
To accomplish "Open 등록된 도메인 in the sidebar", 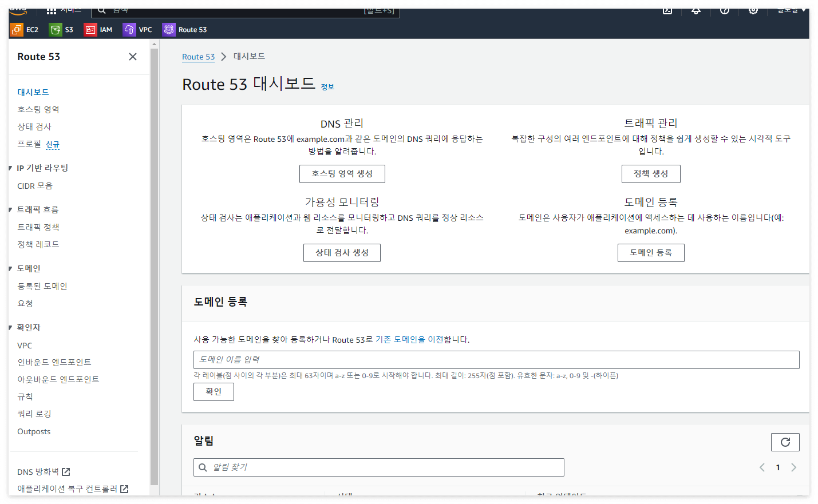I will tap(42, 286).
